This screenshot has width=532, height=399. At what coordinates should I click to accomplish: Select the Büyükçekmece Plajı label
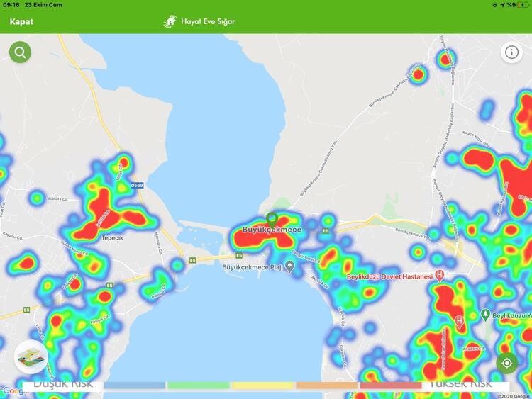[x=253, y=267]
